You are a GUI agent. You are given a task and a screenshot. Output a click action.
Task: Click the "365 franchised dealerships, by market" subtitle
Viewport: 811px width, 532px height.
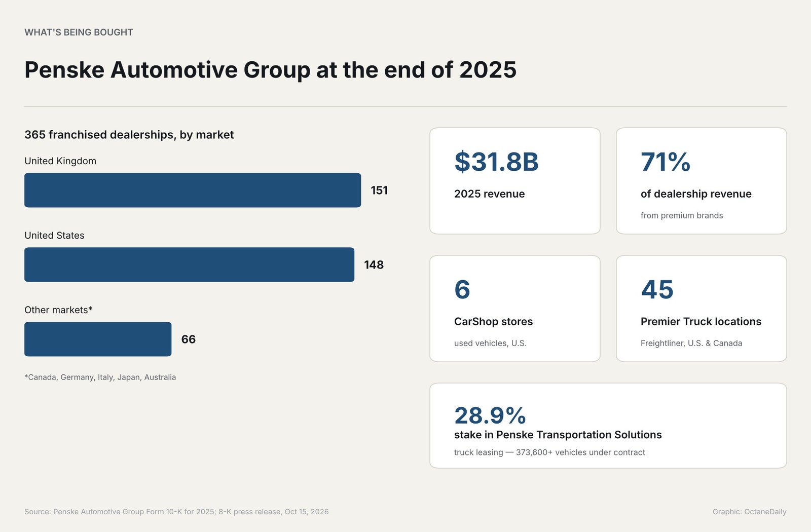tap(129, 135)
